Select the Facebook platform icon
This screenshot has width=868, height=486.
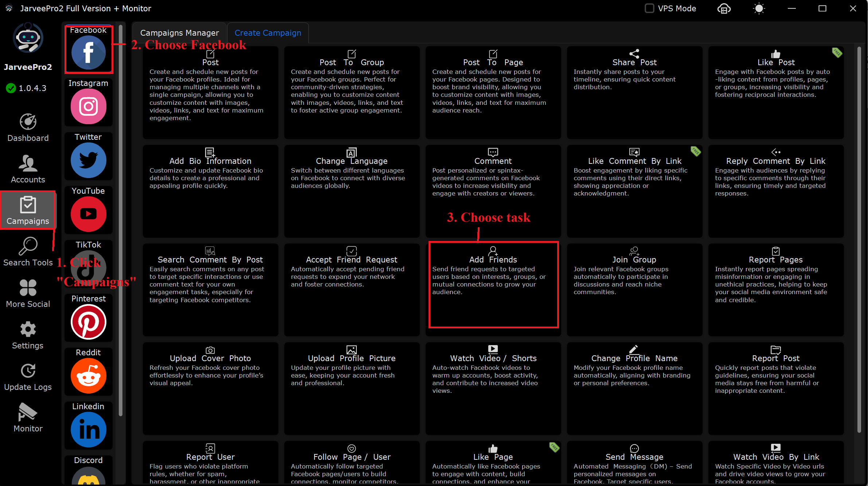coord(89,52)
